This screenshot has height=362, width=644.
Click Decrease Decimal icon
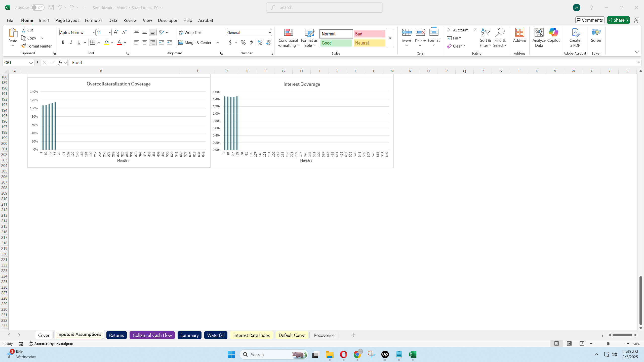click(x=268, y=42)
